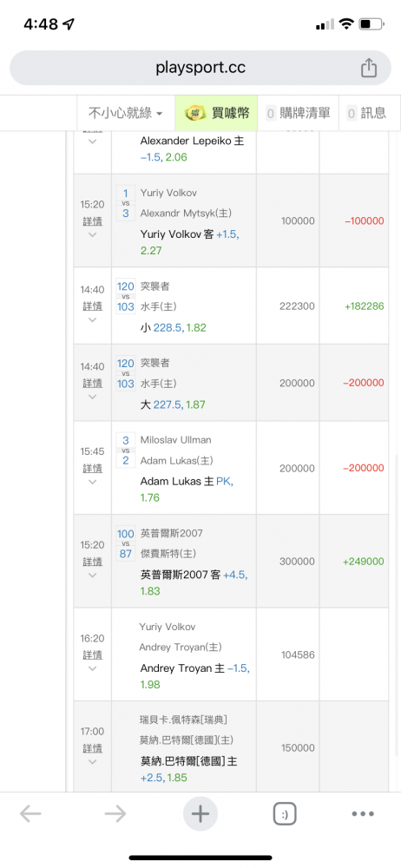Go back with the left arrow
The height and width of the screenshot is (868, 401).
click(30, 813)
